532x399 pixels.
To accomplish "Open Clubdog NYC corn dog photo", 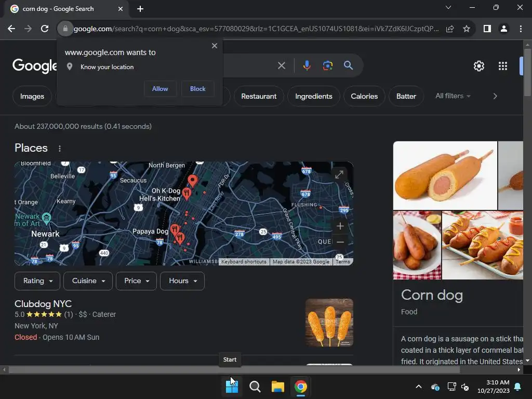I will pos(329,322).
